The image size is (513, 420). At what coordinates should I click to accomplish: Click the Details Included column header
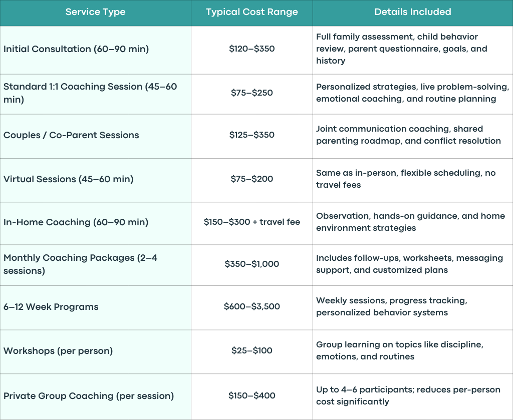click(413, 12)
